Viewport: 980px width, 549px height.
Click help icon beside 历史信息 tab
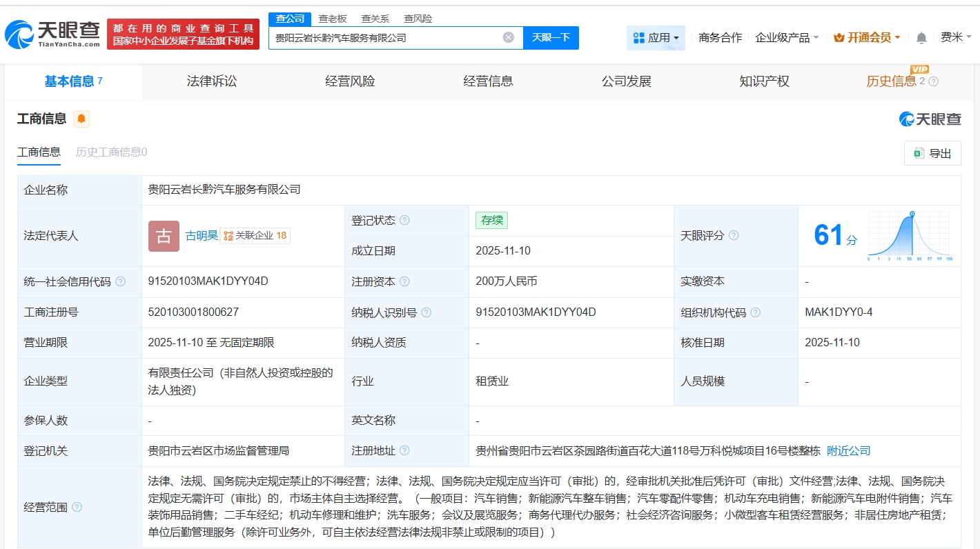934,81
